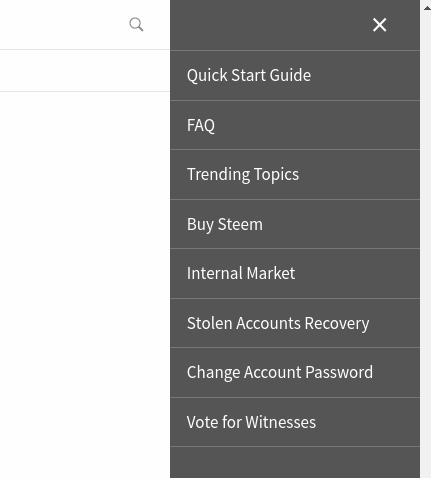This screenshot has width=431, height=478.
Task: Go to Trending Topics
Action: [295, 175]
